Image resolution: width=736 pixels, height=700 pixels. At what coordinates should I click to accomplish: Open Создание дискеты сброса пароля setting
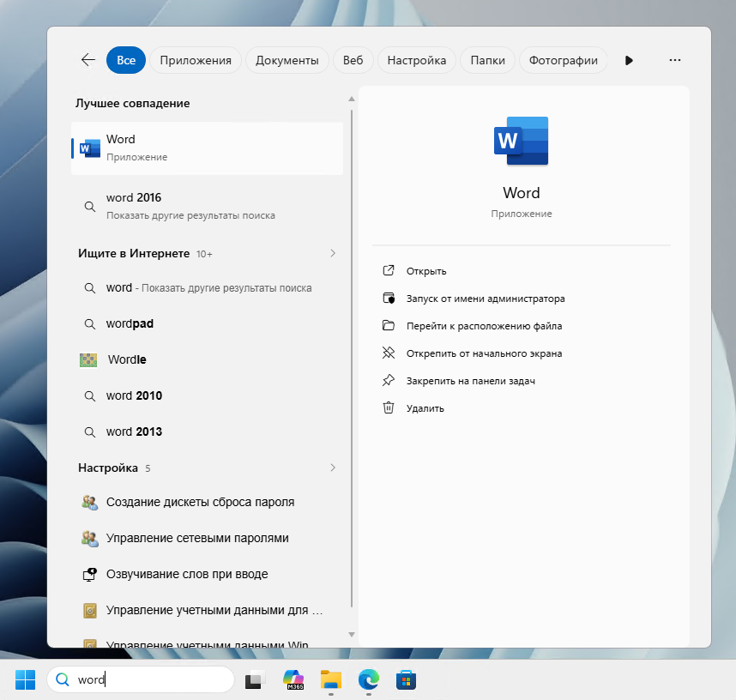click(207, 503)
